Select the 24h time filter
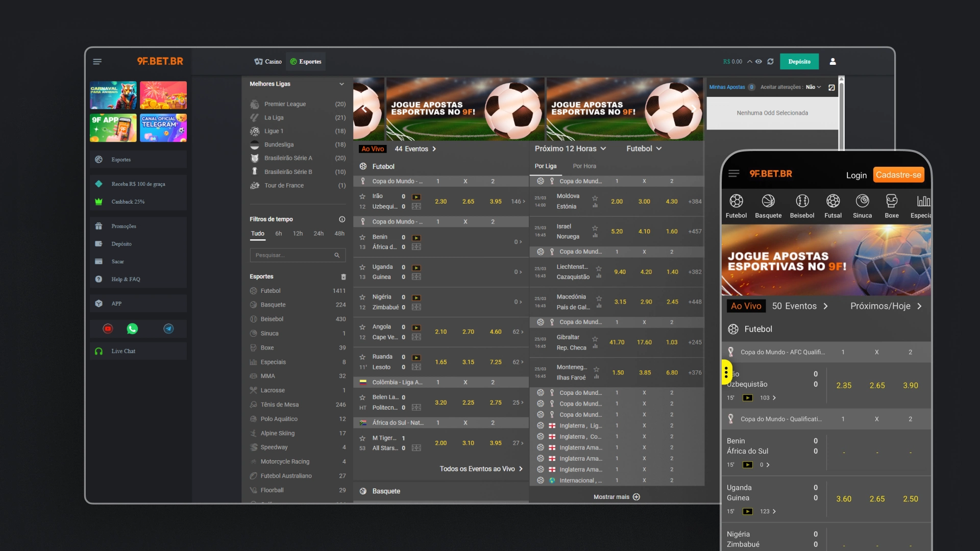This screenshot has height=551, width=980. click(318, 234)
